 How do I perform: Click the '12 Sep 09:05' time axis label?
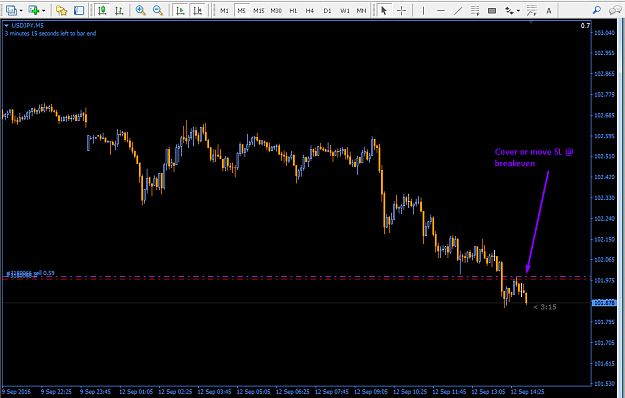click(x=371, y=392)
